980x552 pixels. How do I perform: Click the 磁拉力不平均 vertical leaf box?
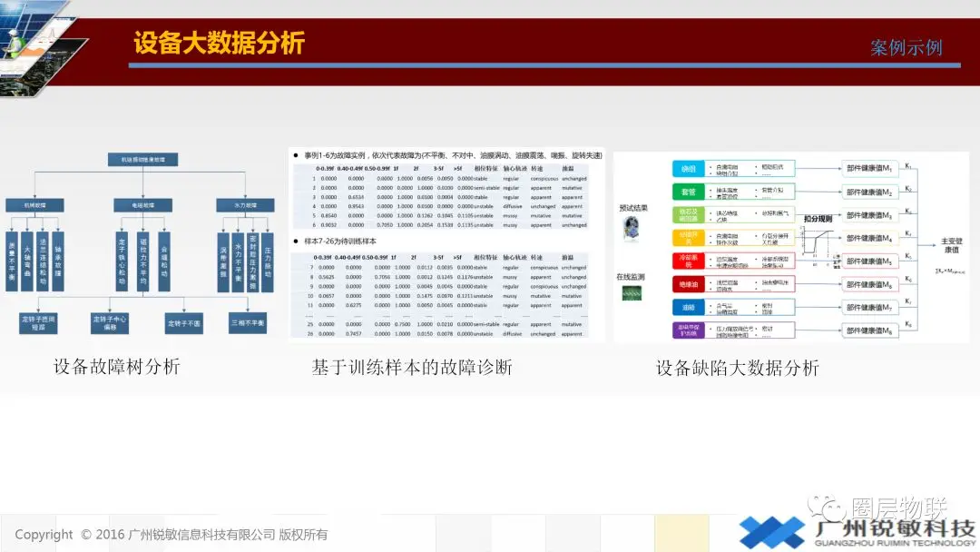point(143,261)
